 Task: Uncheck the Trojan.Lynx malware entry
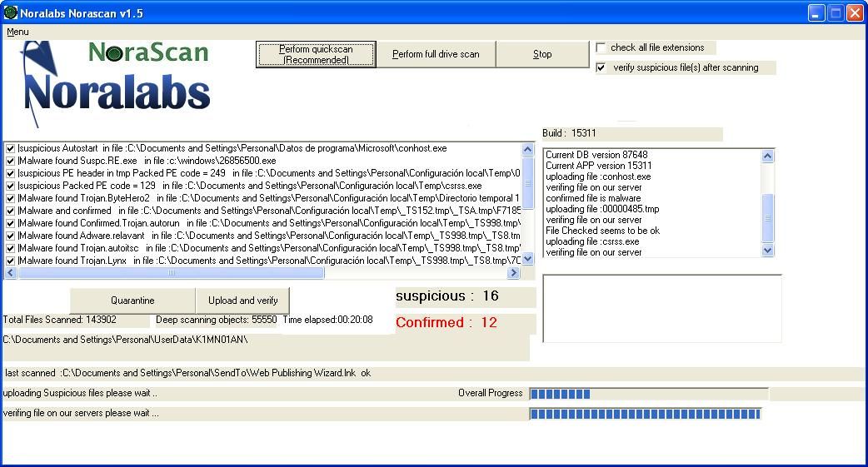point(10,261)
